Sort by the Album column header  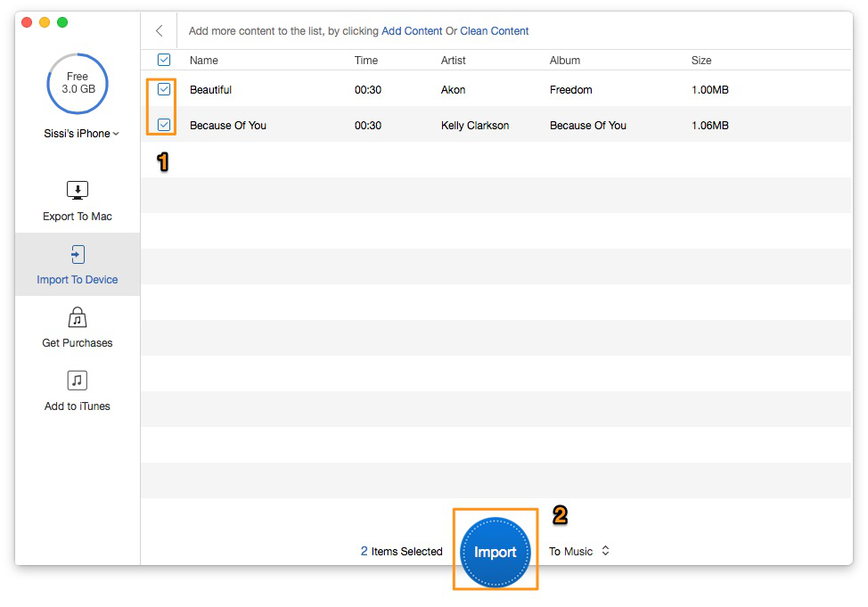(x=565, y=61)
